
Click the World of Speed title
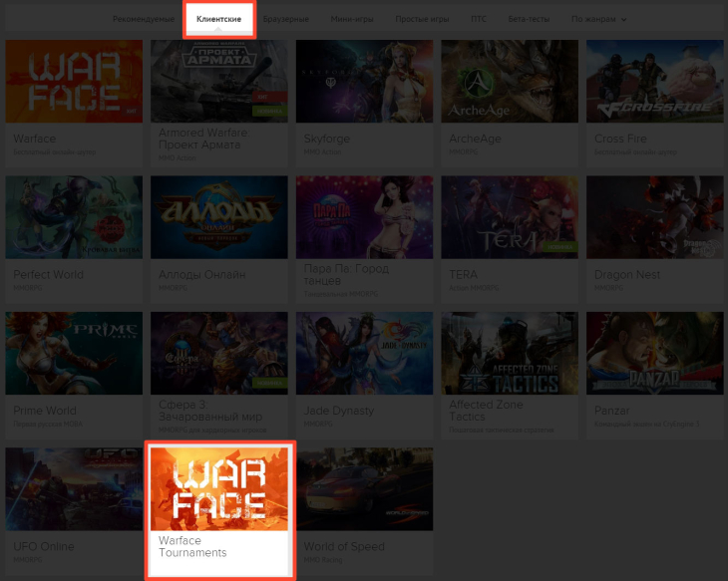point(344,547)
